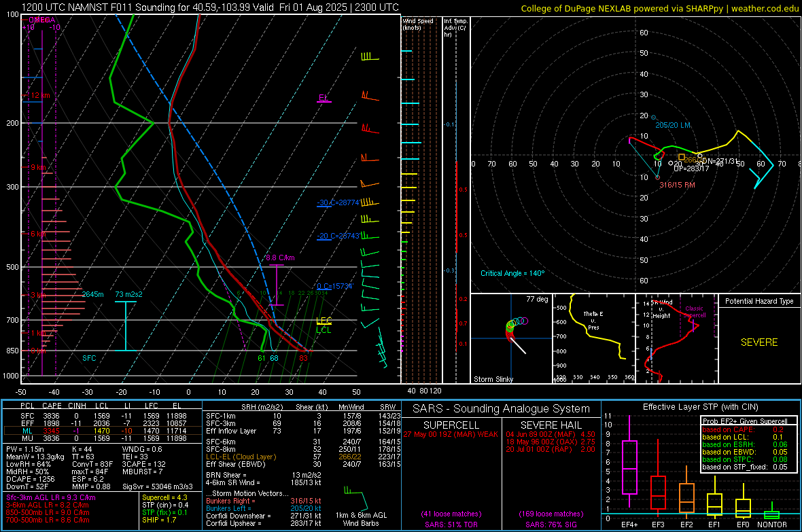Click the green LCL marker
This screenshot has height=532, width=802.
324,330
